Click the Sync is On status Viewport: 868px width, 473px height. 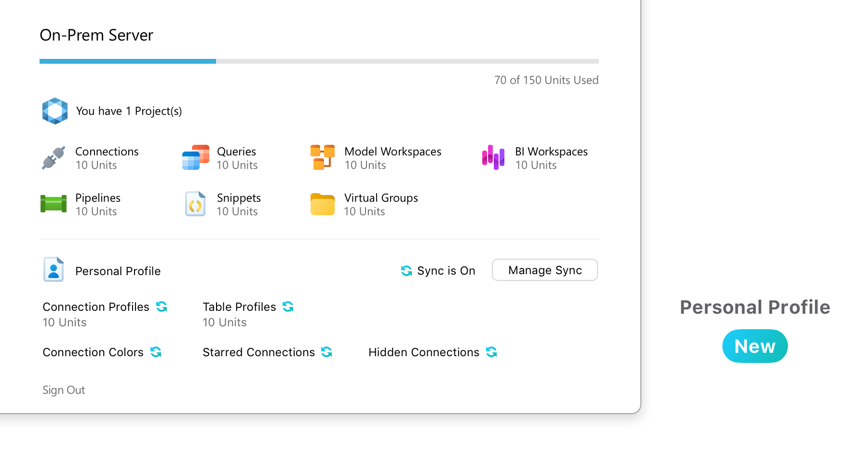(x=438, y=271)
